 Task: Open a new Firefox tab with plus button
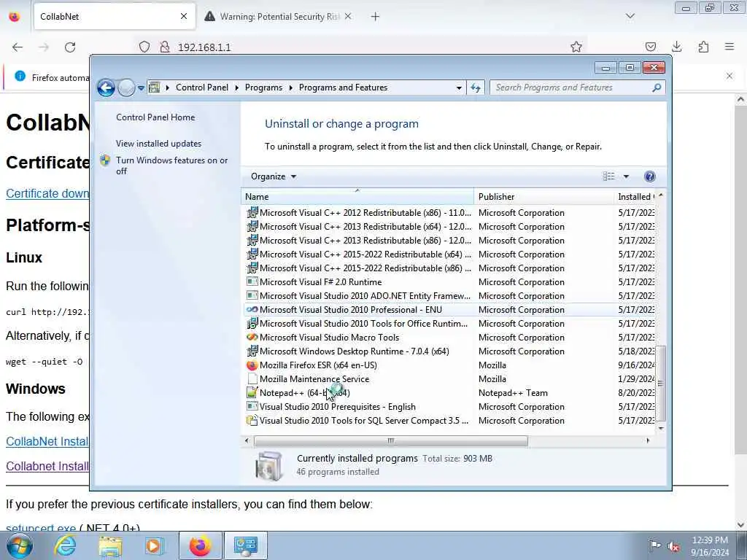376,17
